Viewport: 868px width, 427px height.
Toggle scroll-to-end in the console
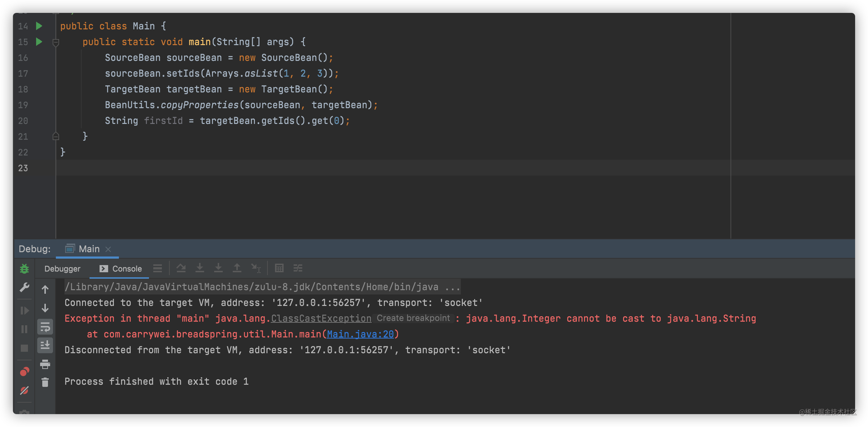[x=45, y=346]
